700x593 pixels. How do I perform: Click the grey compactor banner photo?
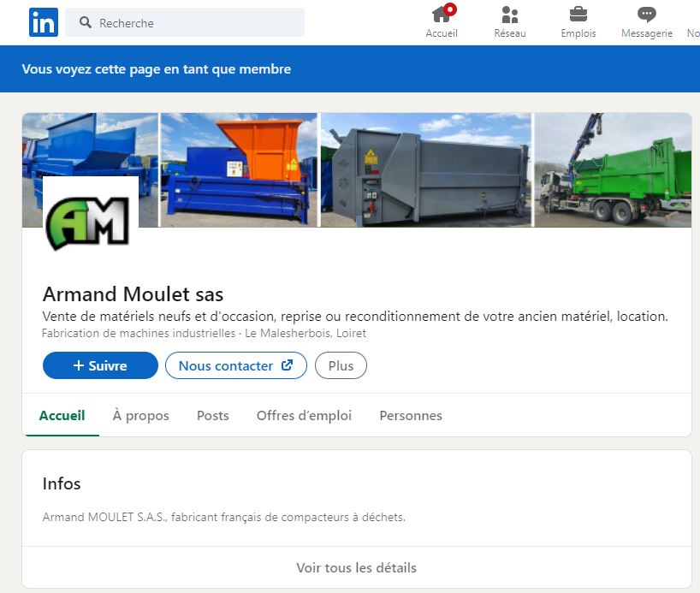coord(426,169)
